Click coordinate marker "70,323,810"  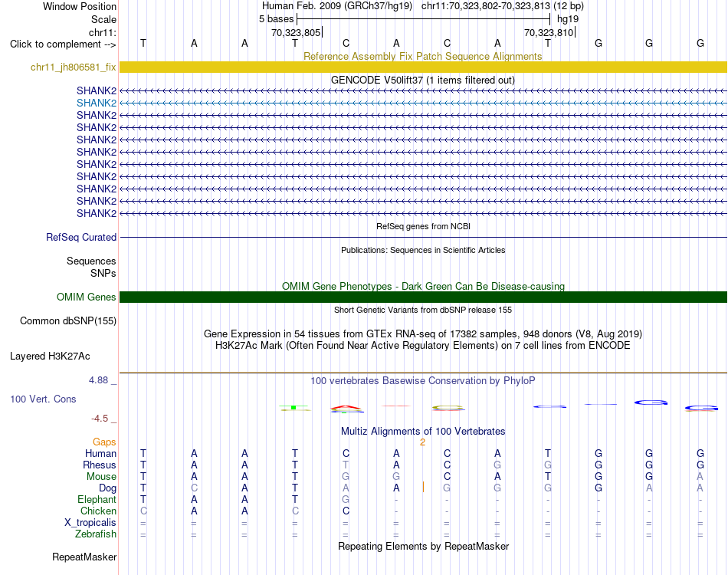(x=549, y=32)
